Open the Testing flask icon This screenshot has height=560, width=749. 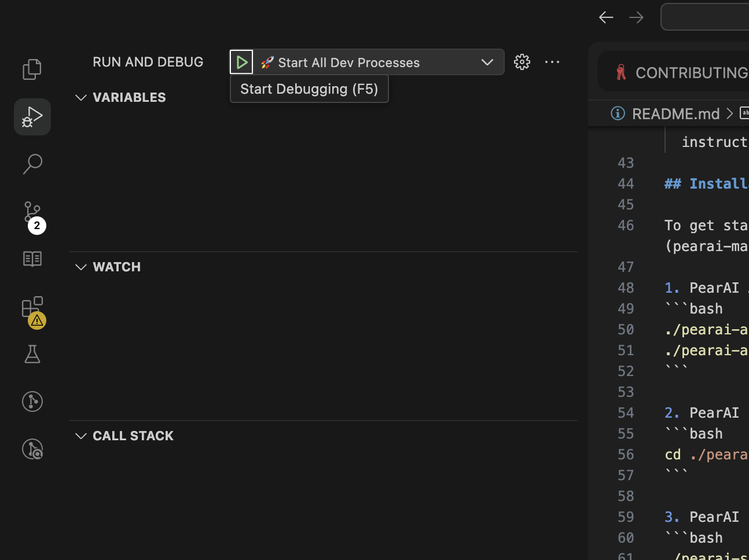[32, 354]
